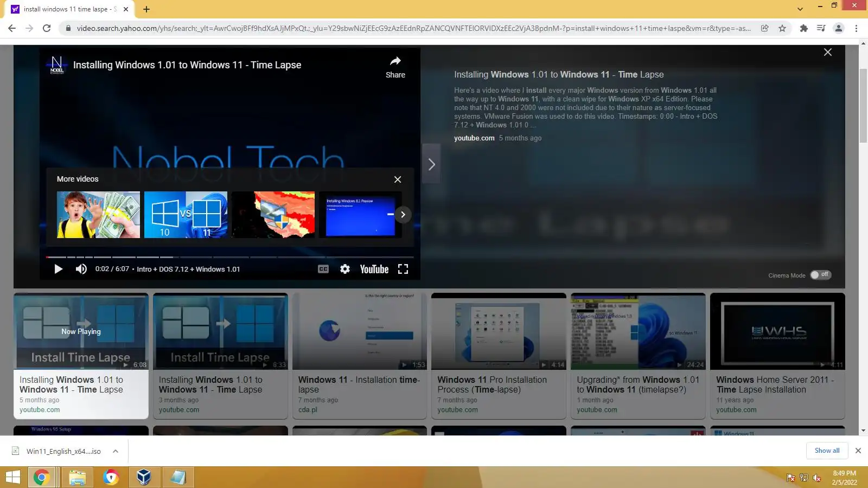This screenshot has width=868, height=488.
Task: Click the browser Back arrow
Action: [x=12, y=28]
